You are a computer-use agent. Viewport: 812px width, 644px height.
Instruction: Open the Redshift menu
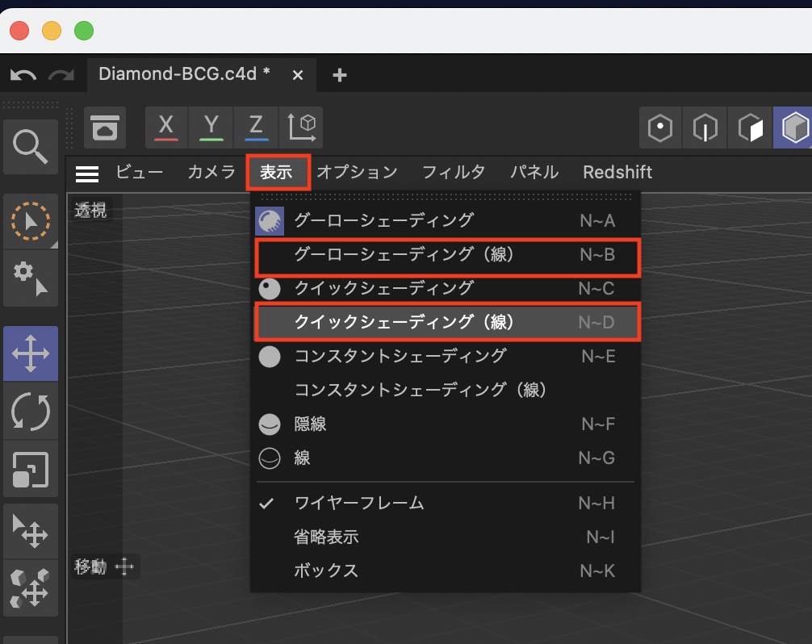617,172
